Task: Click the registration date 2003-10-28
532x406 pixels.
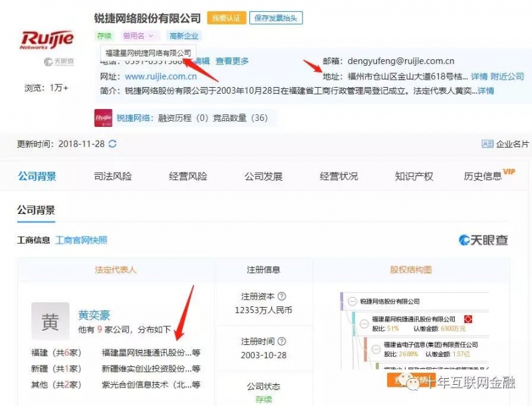Action: click(x=263, y=355)
